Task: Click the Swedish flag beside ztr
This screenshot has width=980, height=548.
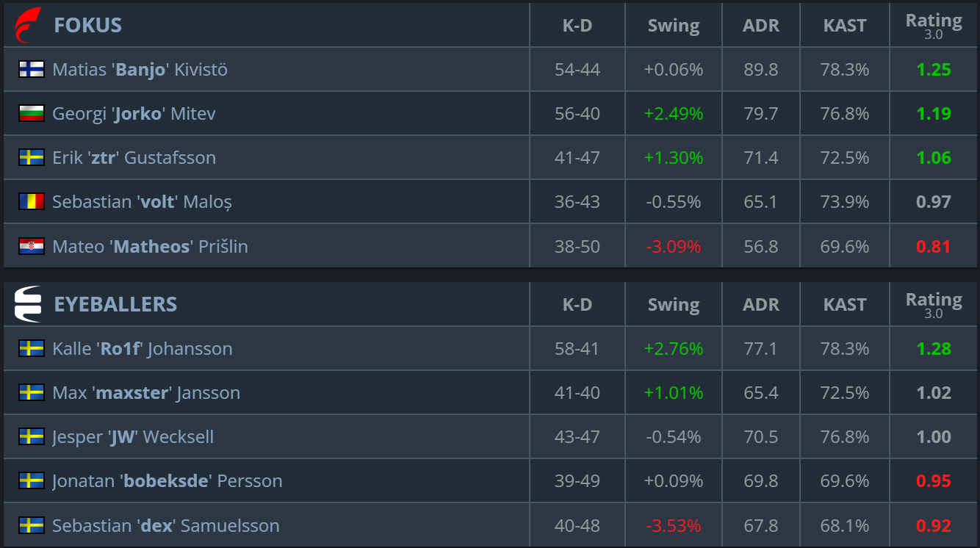Action: coord(32,158)
